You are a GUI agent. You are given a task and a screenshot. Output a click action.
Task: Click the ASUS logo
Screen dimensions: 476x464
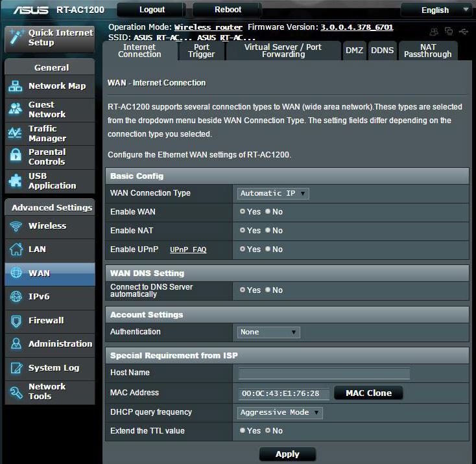point(30,10)
